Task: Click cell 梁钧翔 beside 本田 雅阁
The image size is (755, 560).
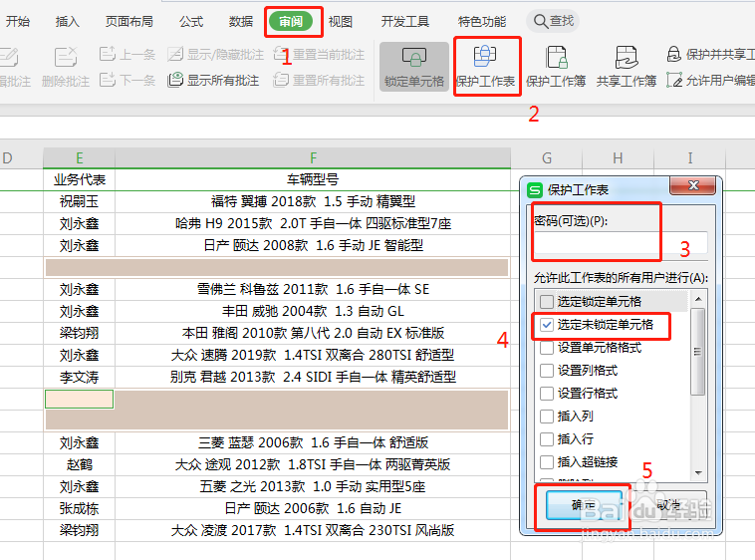Action: pyautogui.click(x=79, y=333)
